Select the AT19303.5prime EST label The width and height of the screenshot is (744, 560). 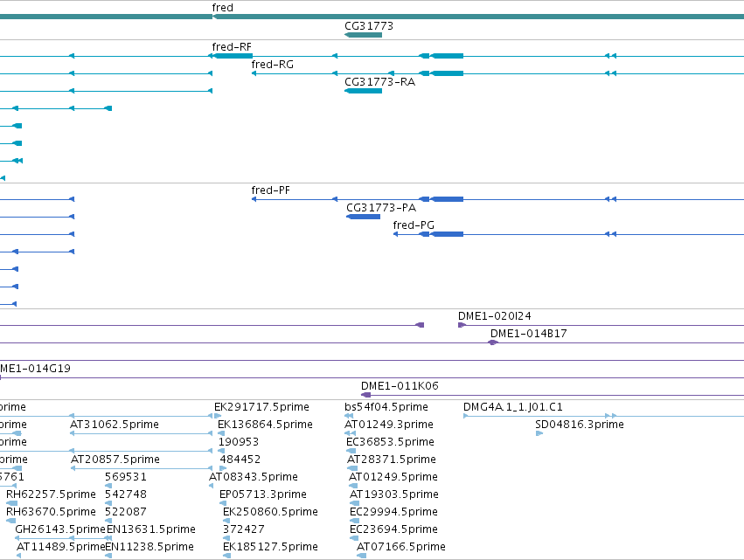[394, 494]
